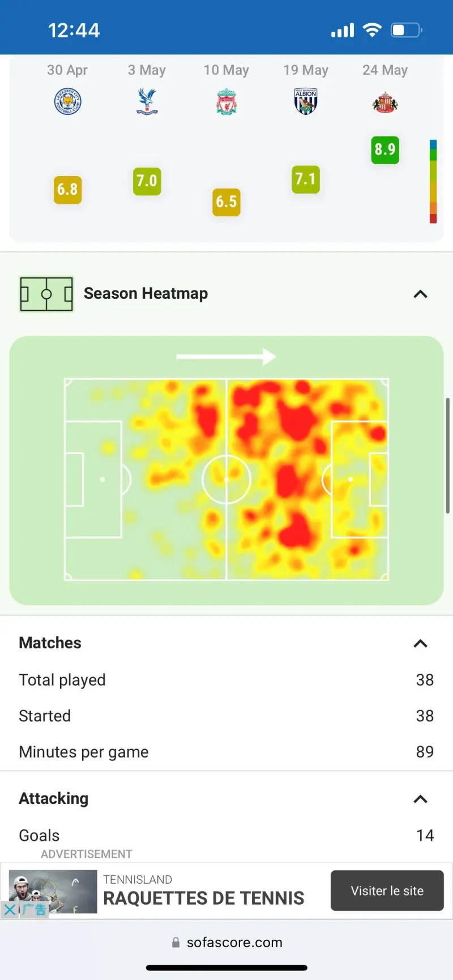The width and height of the screenshot is (453, 980).
Task: Click the rating color scale bar
Action: (x=433, y=182)
